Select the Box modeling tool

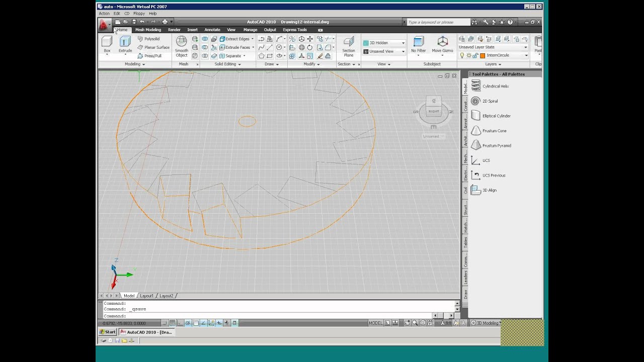coord(107,45)
